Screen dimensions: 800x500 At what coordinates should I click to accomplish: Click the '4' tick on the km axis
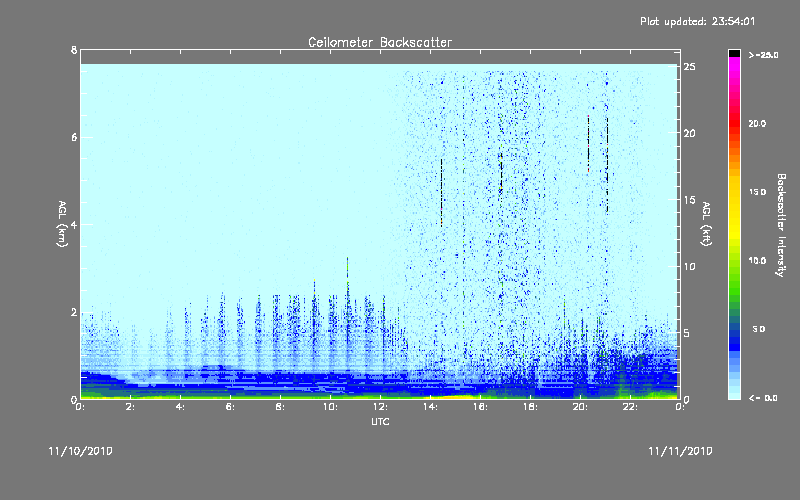click(74, 224)
